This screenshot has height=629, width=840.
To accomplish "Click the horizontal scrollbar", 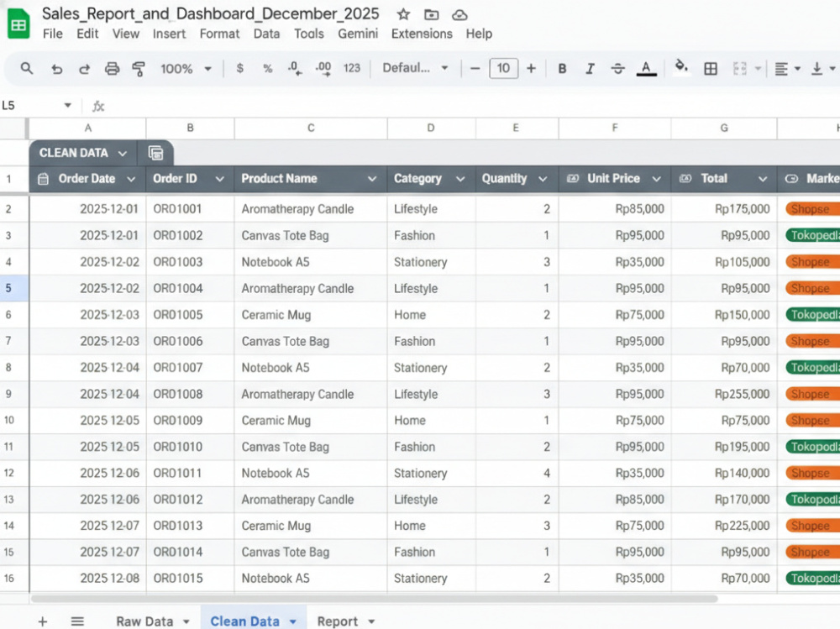I will tap(374, 599).
